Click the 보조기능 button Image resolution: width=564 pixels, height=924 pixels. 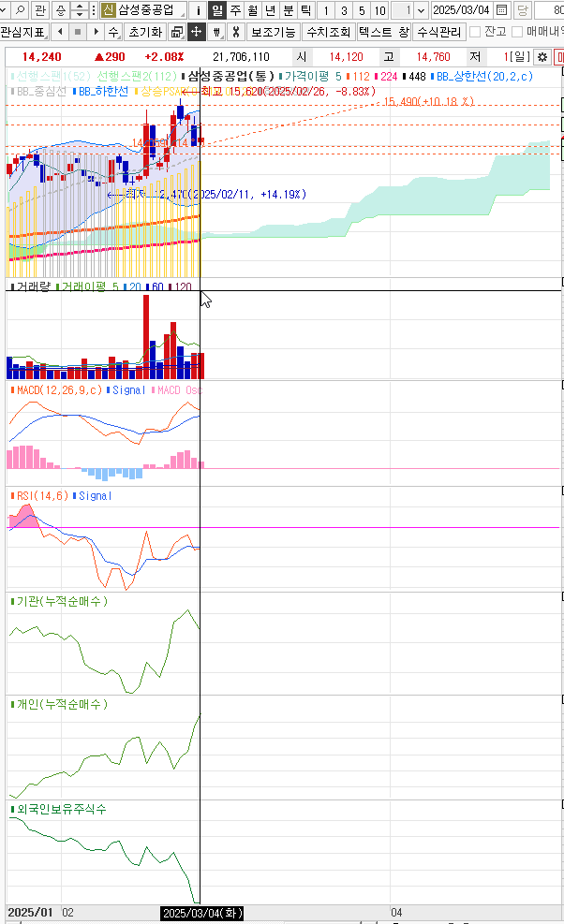pos(274,32)
